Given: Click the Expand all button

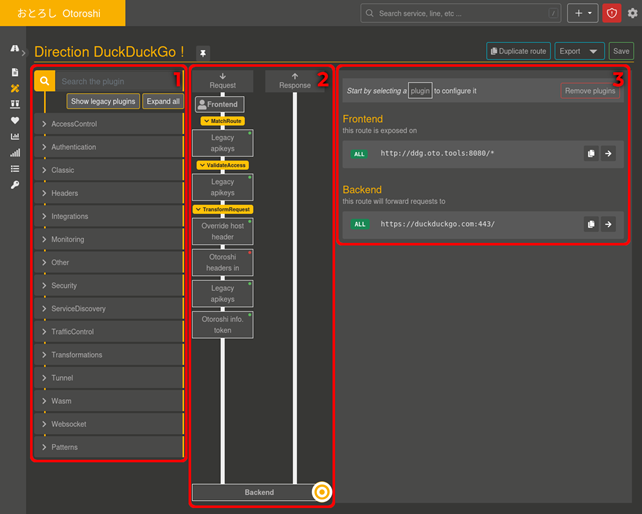Looking at the screenshot, I should 163,101.
